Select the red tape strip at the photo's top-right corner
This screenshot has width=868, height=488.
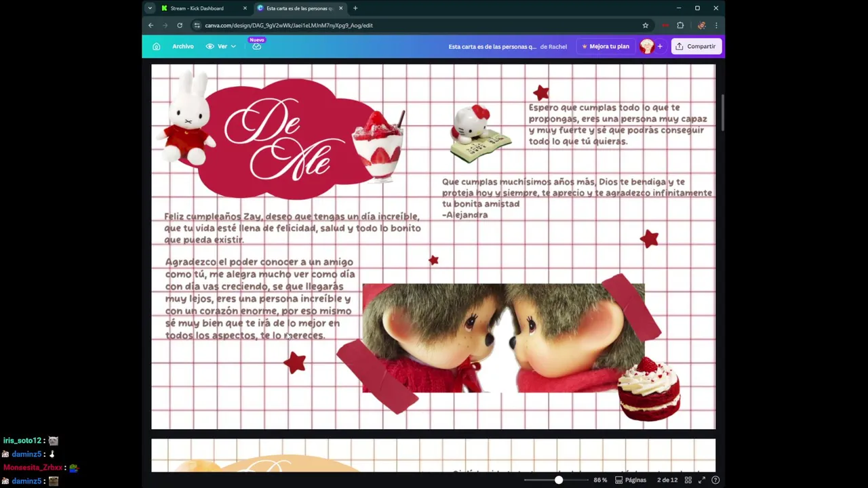pos(631,306)
